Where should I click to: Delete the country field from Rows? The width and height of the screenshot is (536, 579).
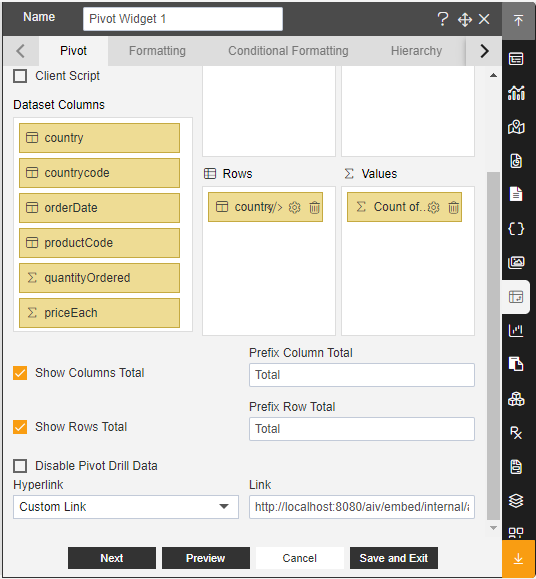[315, 208]
